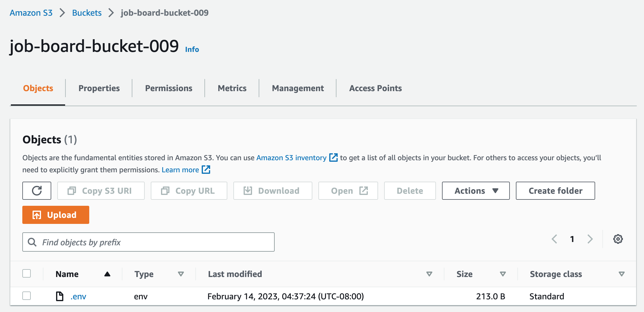The image size is (644, 312).
Task: Open the Permissions tab
Action: 169,88
